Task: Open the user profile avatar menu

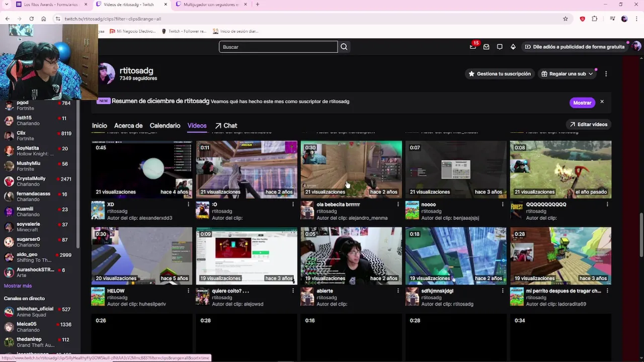Action: pyautogui.click(x=636, y=46)
